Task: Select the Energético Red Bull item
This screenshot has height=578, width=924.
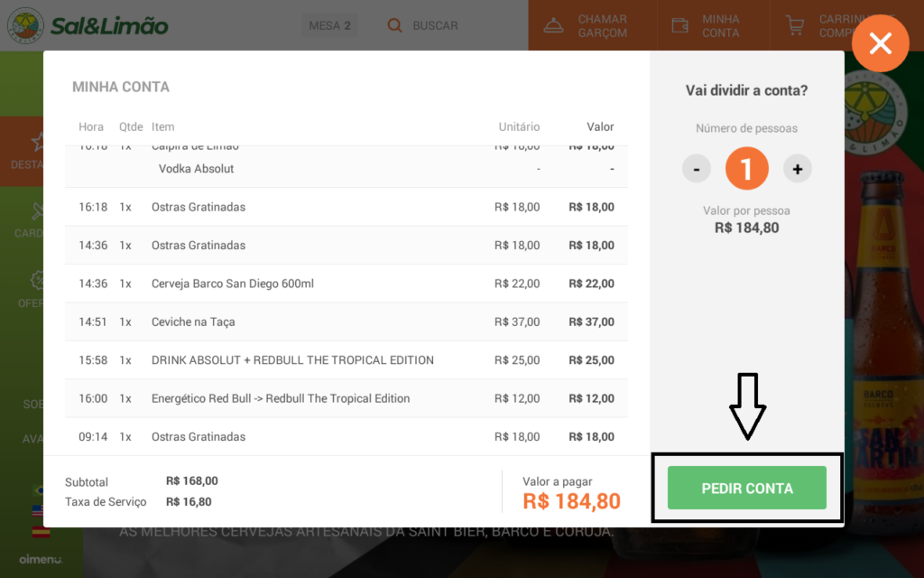Action: point(346,398)
